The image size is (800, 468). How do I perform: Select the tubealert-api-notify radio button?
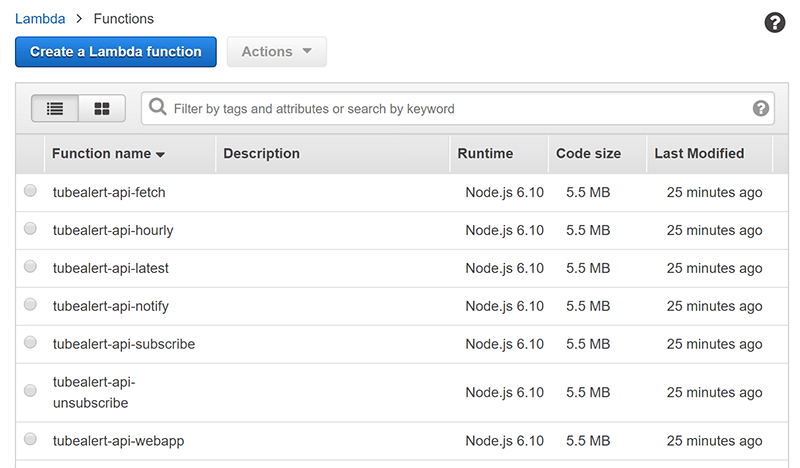(31, 305)
